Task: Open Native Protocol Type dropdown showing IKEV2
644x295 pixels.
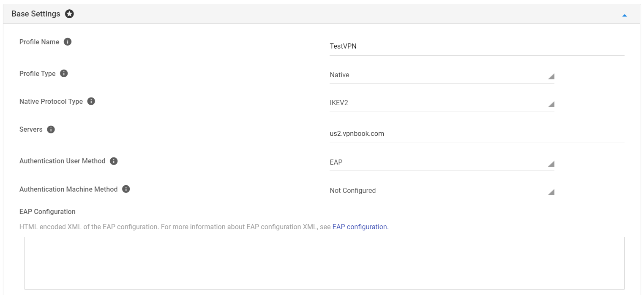Action: 442,103
